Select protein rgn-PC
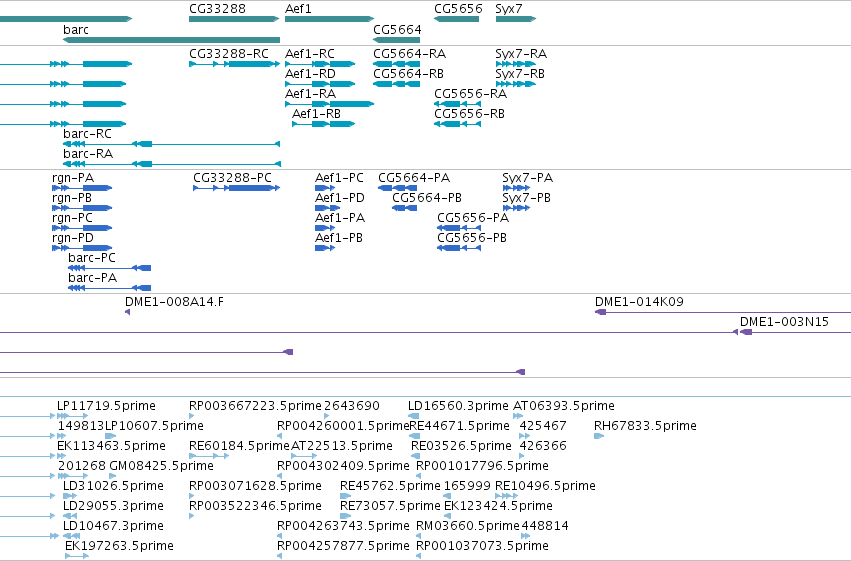 tap(82, 228)
